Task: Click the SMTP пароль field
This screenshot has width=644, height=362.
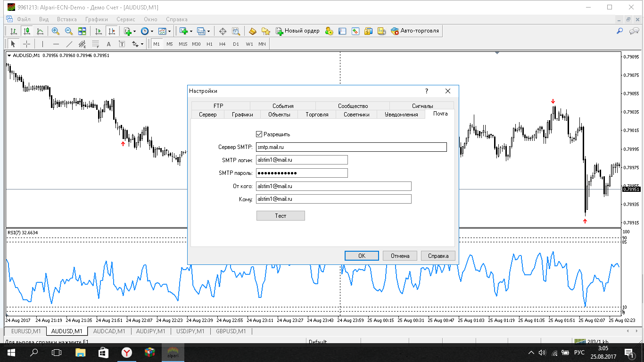Action: pos(302,173)
